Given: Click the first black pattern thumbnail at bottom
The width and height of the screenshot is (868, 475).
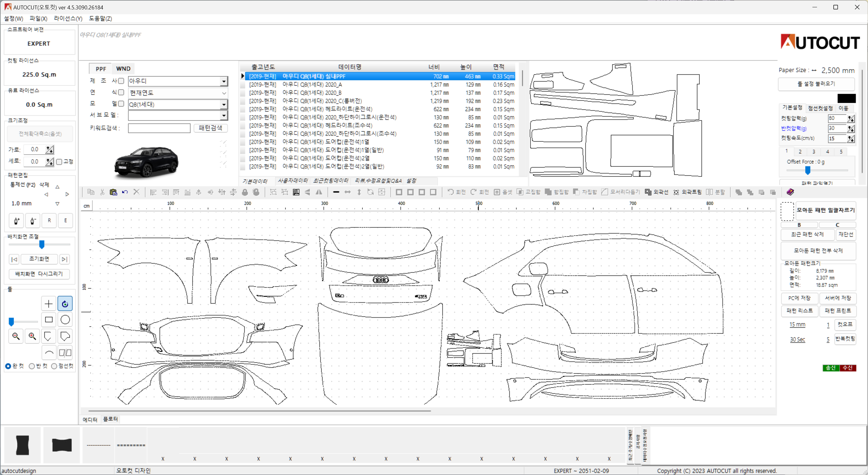Looking at the screenshot, I should point(22,445).
